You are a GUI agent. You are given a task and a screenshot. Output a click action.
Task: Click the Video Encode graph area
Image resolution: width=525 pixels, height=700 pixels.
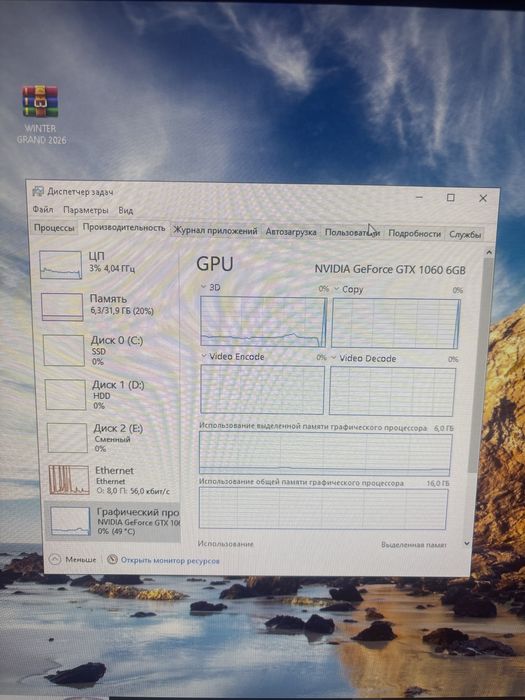(262, 390)
